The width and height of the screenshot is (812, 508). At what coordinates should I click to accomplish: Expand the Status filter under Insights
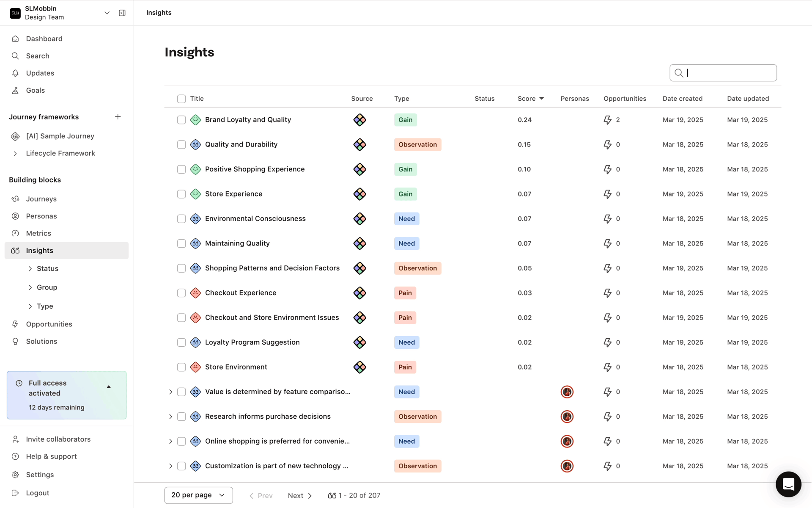[x=30, y=269]
